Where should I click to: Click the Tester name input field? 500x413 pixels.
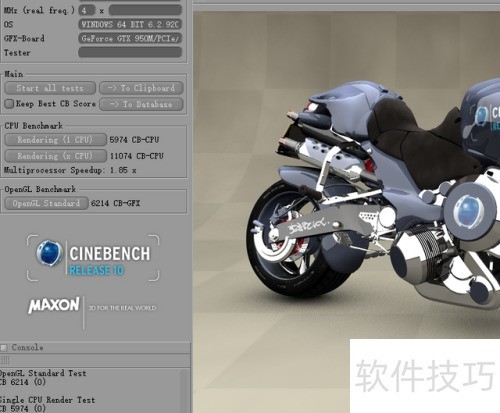130,52
